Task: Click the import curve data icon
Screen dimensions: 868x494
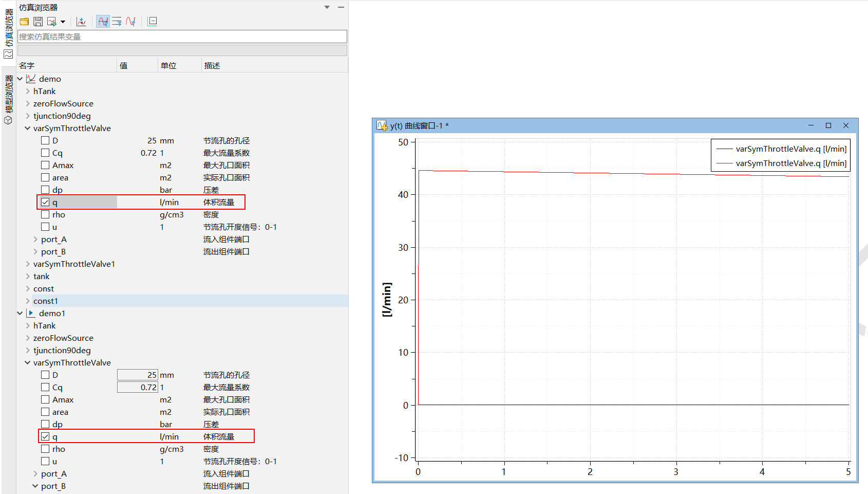Action: pyautogui.click(x=81, y=22)
